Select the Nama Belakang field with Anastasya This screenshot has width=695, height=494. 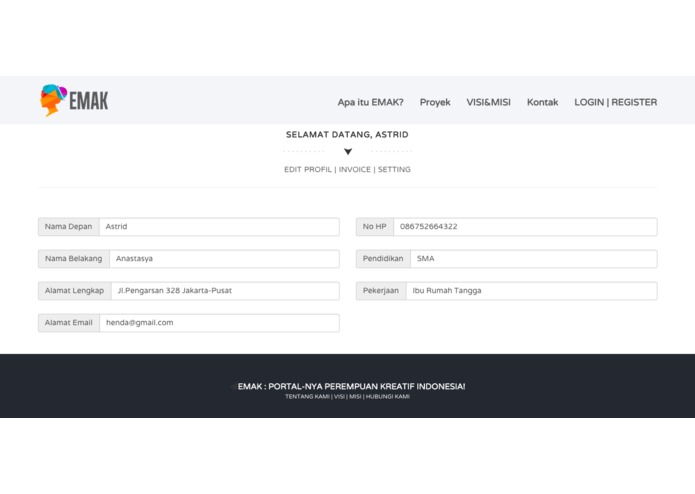pos(224,259)
